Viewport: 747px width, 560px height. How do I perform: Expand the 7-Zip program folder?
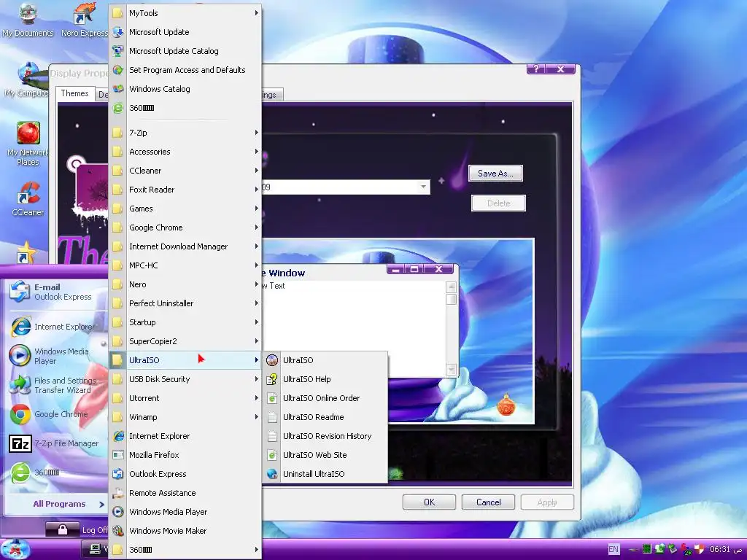[x=185, y=133]
